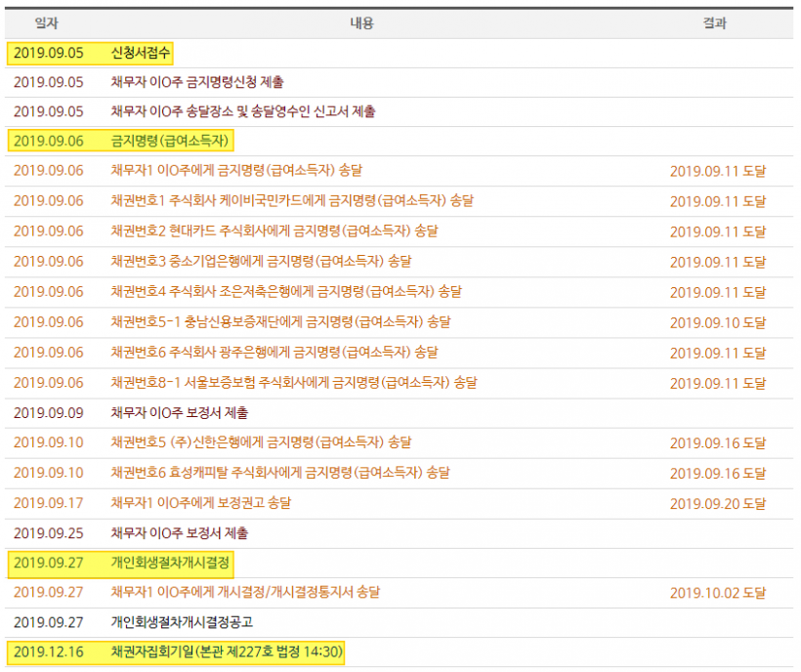Open 채무자1 이O주에게 보정권고 송달 link
The image size is (801, 672).
coord(201,503)
